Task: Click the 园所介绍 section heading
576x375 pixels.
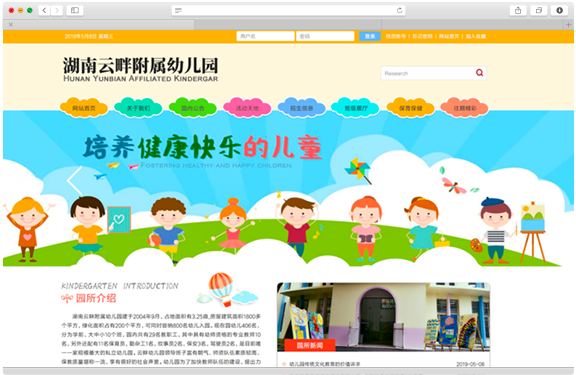Action: point(96,298)
